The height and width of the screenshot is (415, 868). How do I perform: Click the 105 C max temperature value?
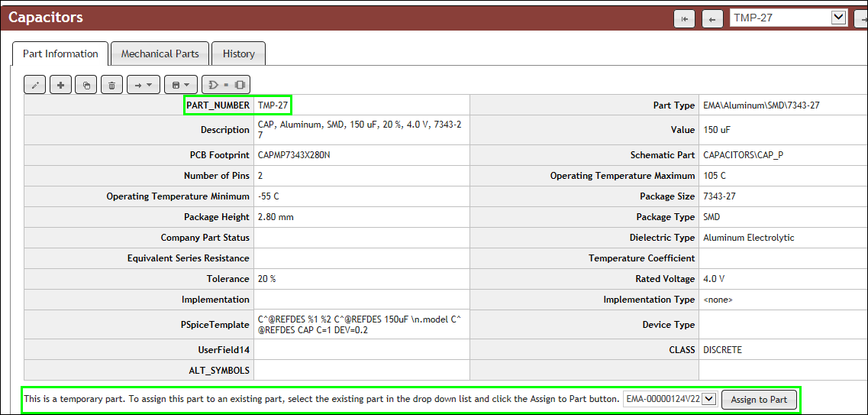[x=714, y=176]
